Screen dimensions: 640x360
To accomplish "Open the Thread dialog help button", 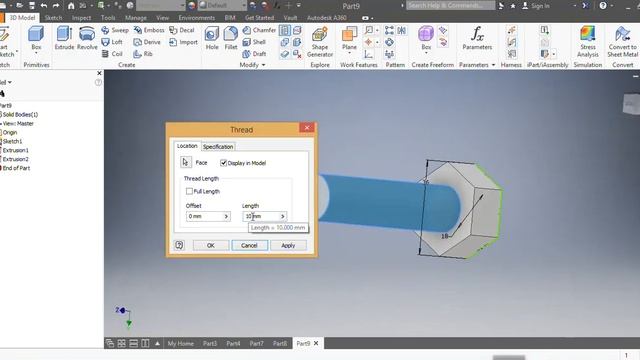I will click(x=179, y=245).
